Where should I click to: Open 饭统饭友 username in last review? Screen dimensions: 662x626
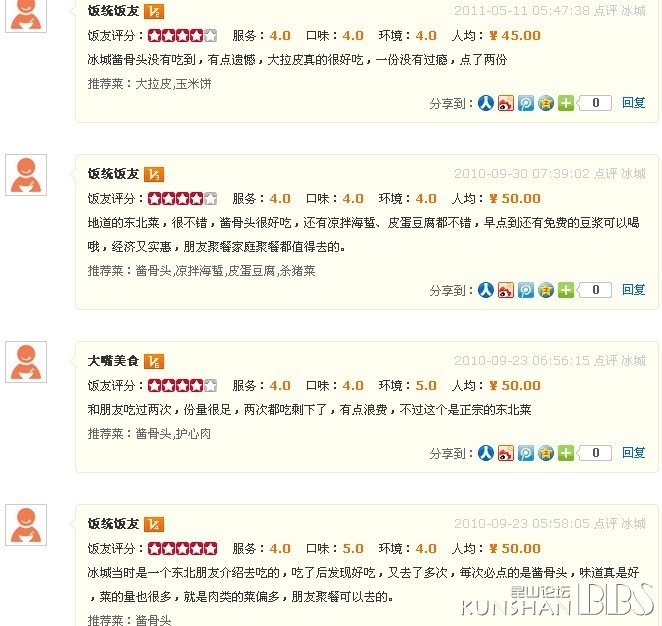coord(113,524)
